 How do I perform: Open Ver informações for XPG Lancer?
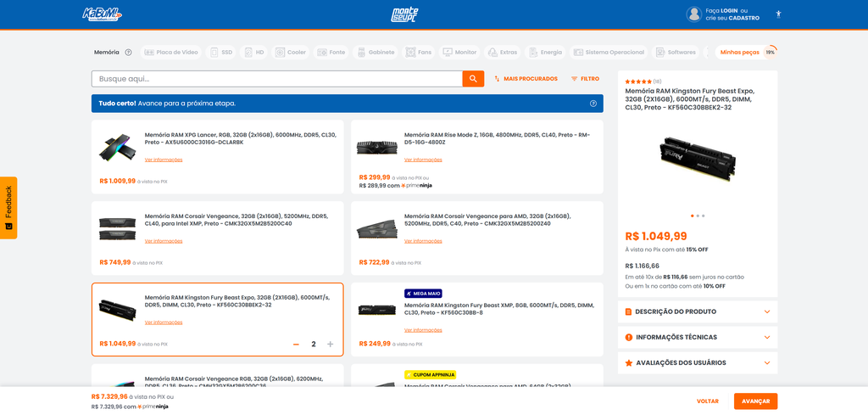coord(164,160)
